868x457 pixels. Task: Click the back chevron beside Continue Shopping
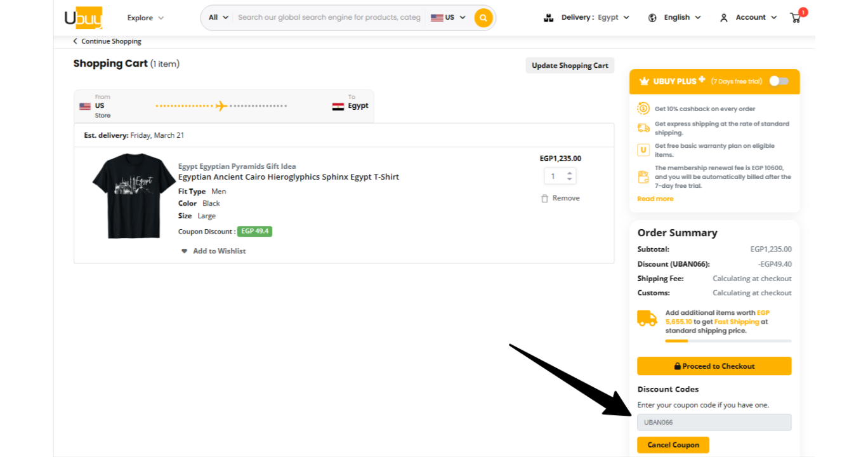[x=75, y=41]
